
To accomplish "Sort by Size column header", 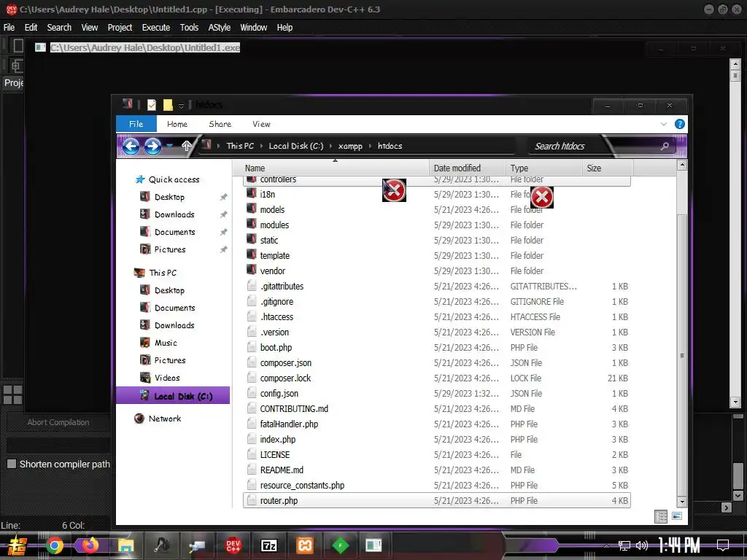I will pos(608,168).
